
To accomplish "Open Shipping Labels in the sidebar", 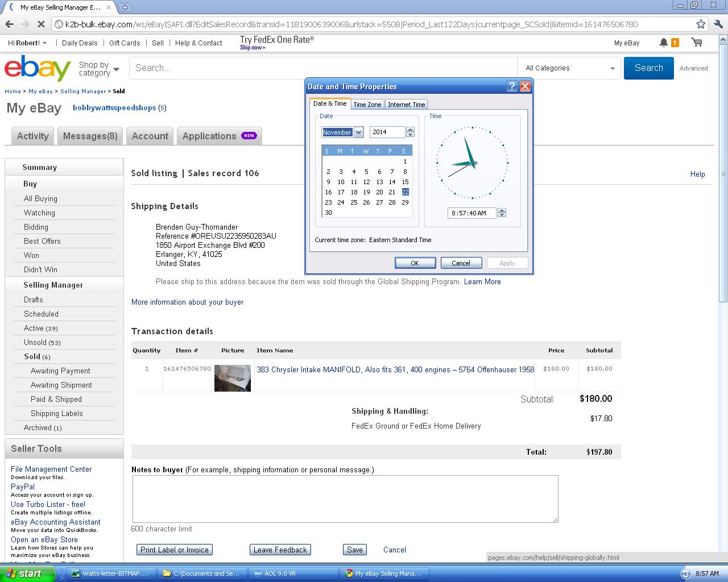I will click(57, 413).
